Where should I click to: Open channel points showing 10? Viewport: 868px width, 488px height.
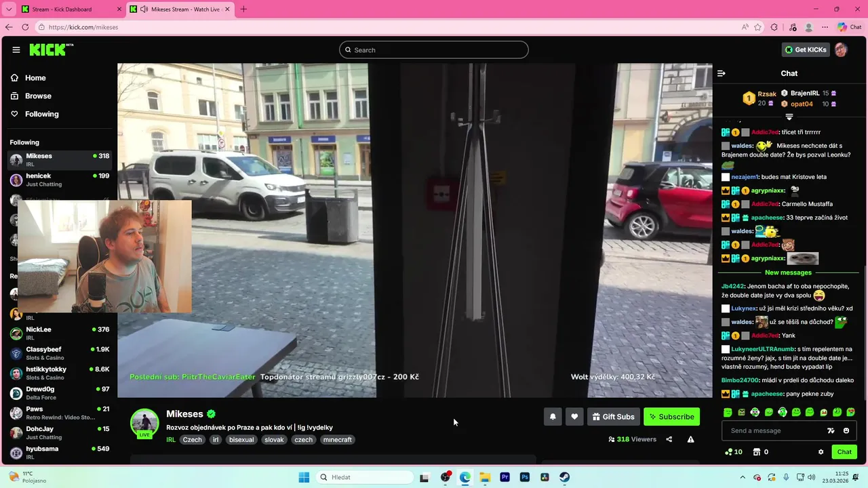pos(734,452)
